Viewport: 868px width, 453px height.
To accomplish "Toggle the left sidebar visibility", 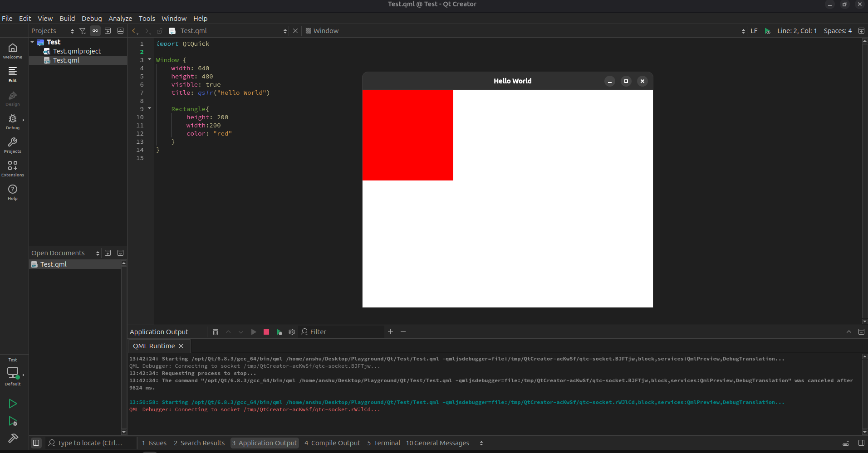I will pos(36,443).
